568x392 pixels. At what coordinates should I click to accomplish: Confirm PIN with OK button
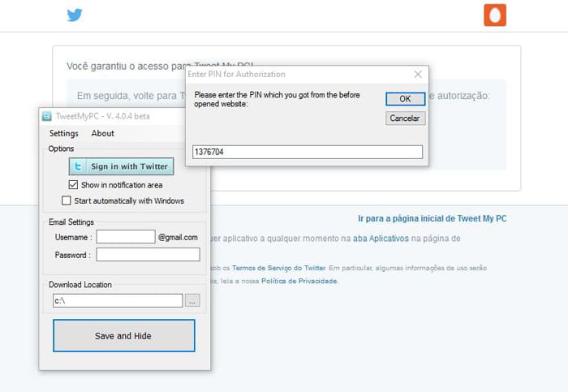click(x=406, y=99)
